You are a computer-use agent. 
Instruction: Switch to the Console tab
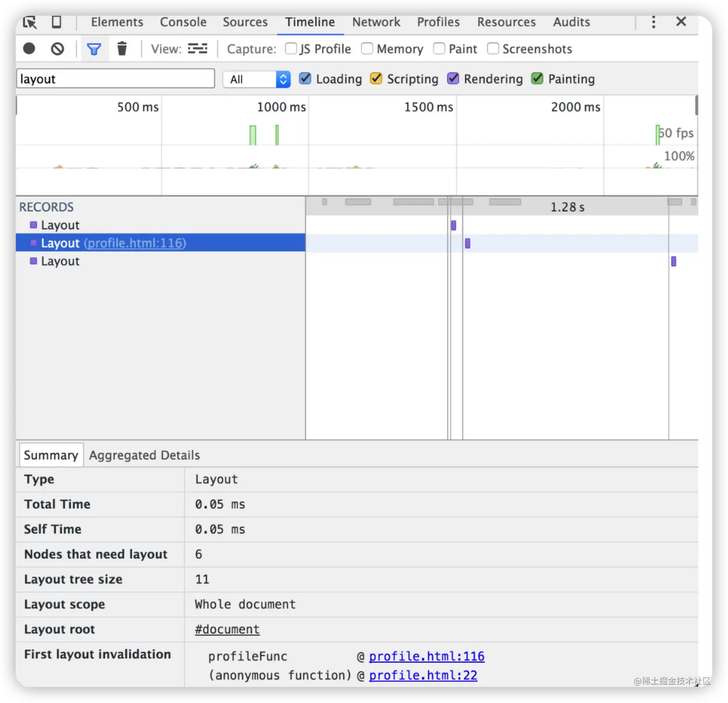pyautogui.click(x=183, y=22)
